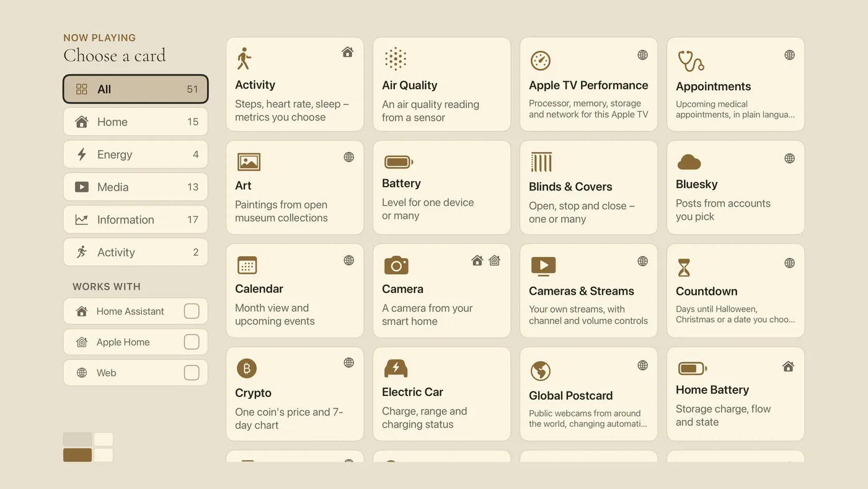Click the Home Assistant badge on Activity card
This screenshot has width=868, height=489.
pyautogui.click(x=348, y=52)
